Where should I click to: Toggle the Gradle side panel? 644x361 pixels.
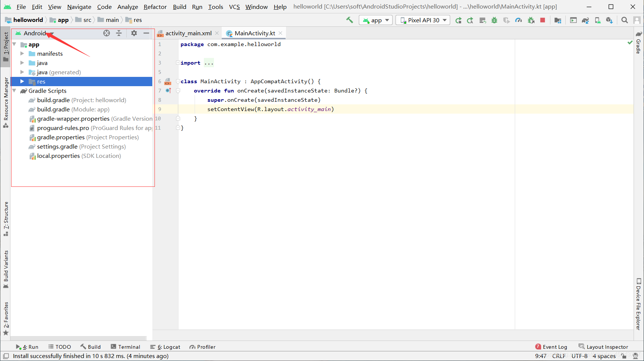(x=638, y=43)
